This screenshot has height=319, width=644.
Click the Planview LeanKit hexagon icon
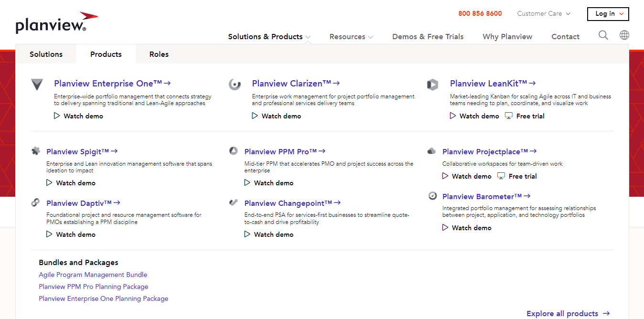pos(432,85)
